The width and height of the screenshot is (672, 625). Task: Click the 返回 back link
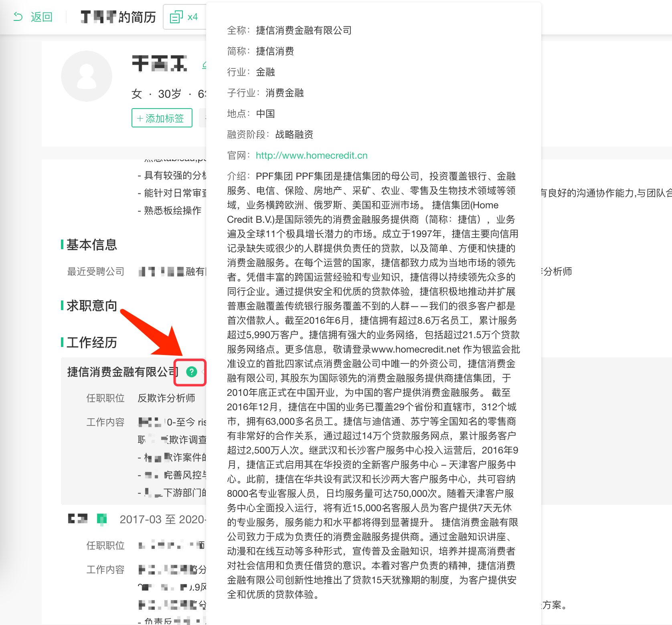pyautogui.click(x=33, y=17)
